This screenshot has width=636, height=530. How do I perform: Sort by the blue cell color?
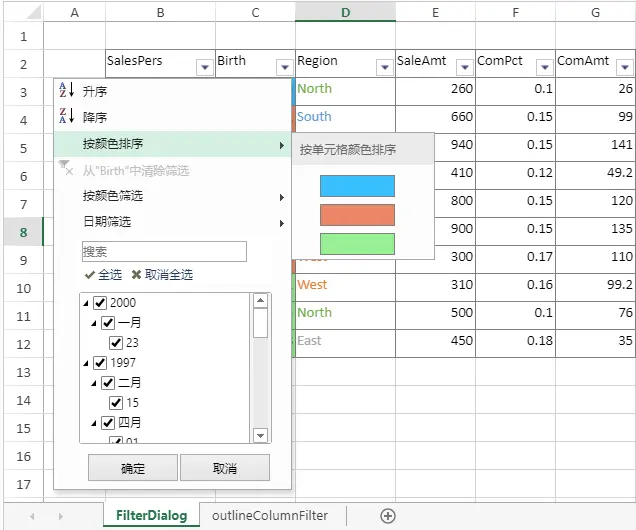[x=357, y=186]
